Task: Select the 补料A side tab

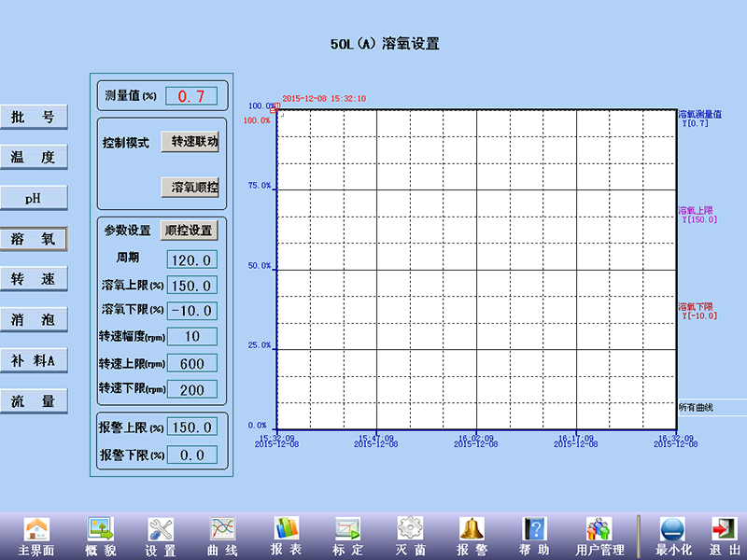Action: point(34,360)
